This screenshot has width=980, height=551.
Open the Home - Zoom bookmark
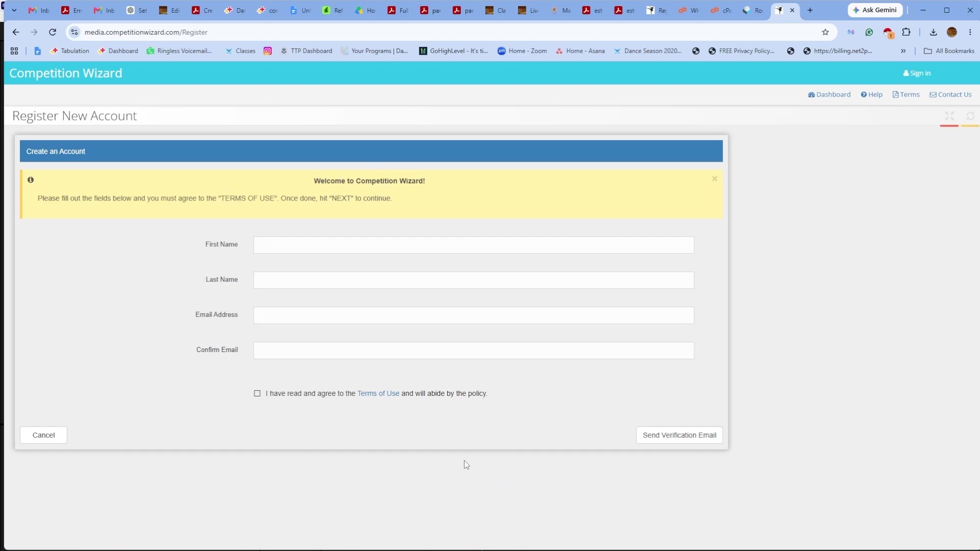click(522, 51)
